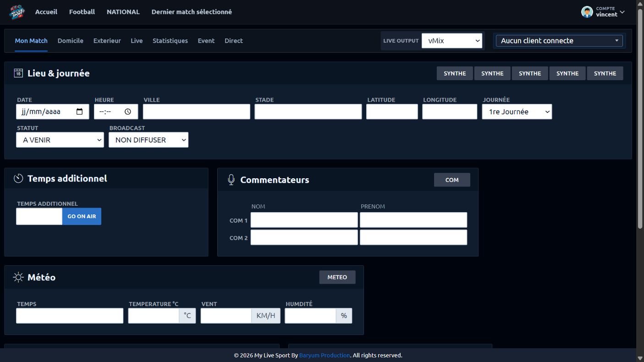Image resolution: width=644 pixels, height=362 pixels.
Task: Click the Temperature °C input field
Action: point(154,316)
